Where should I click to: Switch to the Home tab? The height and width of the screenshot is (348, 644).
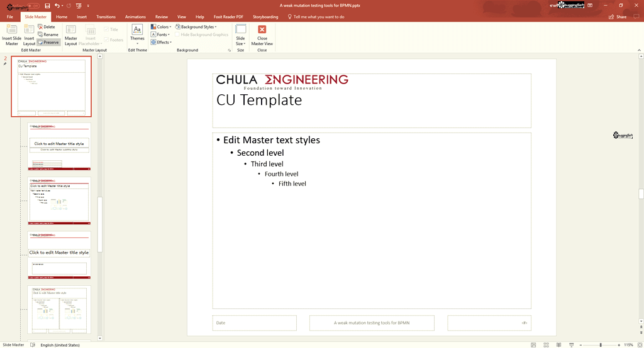coord(62,17)
